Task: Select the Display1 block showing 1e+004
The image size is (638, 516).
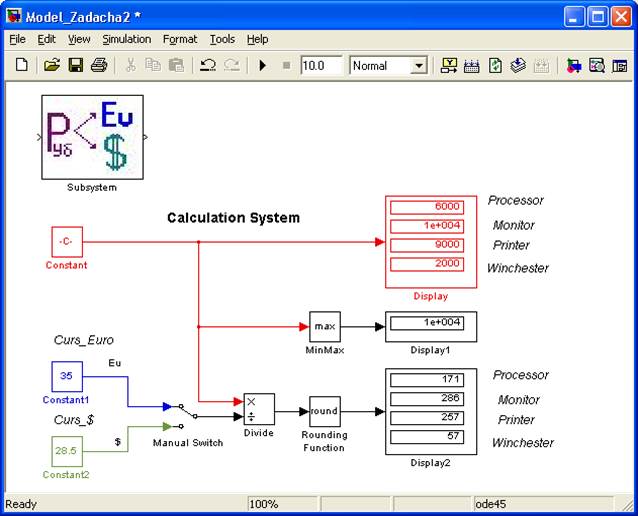Action: pos(431,327)
